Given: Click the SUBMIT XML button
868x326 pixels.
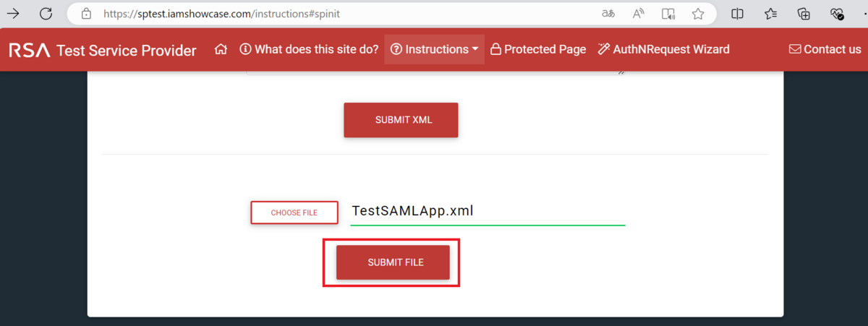Looking at the screenshot, I should [401, 120].
